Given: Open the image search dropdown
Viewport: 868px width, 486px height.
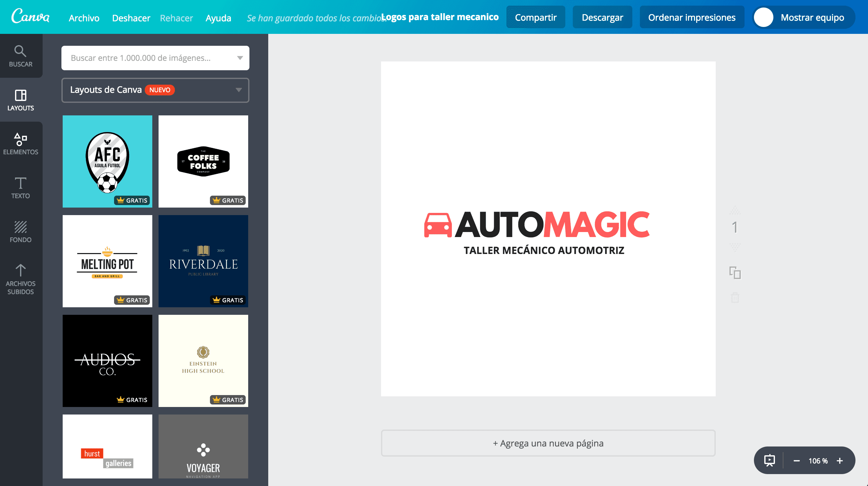Looking at the screenshot, I should (240, 58).
